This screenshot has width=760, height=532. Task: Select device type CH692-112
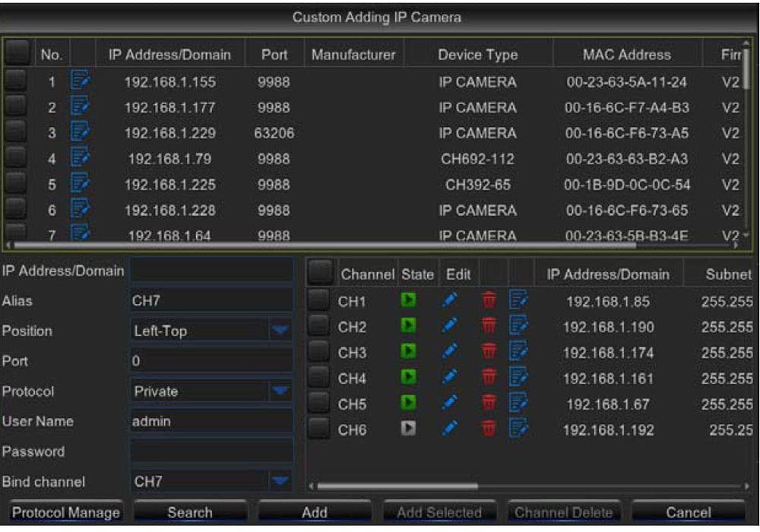477,159
